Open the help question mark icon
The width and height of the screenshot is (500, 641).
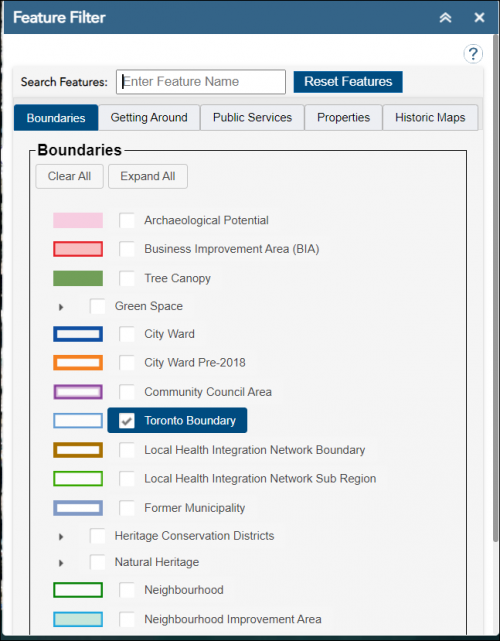point(473,54)
